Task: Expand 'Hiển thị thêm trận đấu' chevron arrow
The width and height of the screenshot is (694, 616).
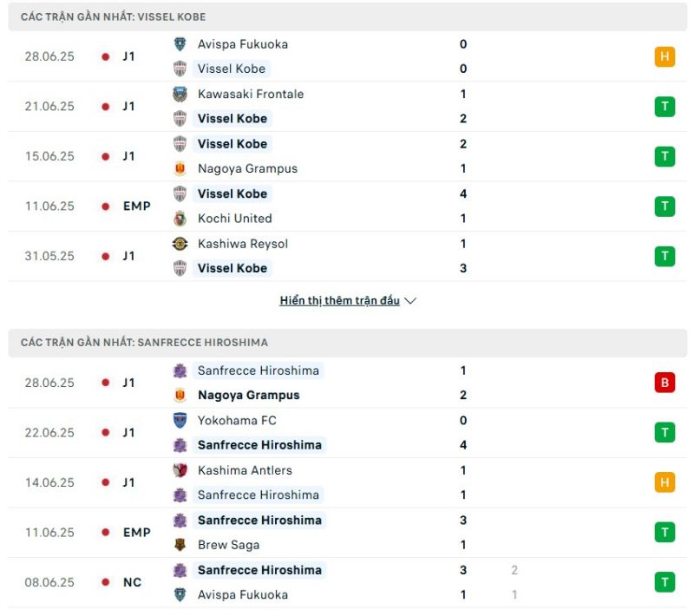Action: pyautogui.click(x=410, y=301)
